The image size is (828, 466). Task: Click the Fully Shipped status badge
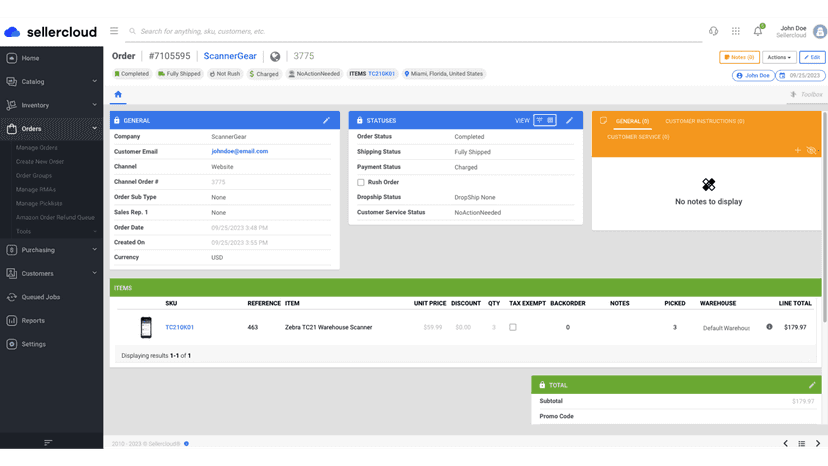pos(180,74)
